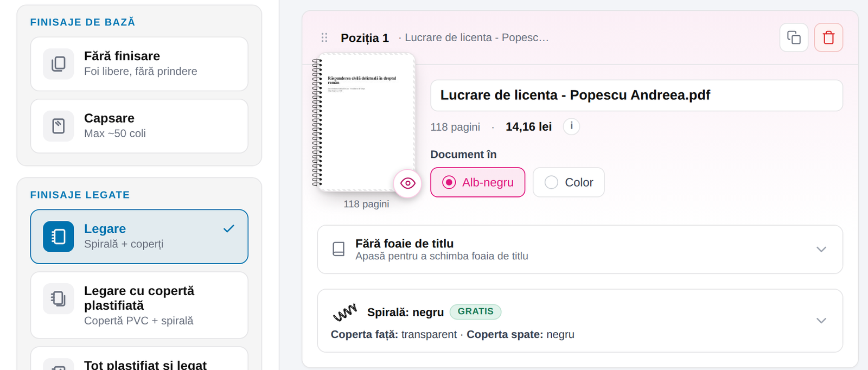The width and height of the screenshot is (868, 370).
Task: Expand the Fără foaie de titlu section
Action: tap(580, 250)
